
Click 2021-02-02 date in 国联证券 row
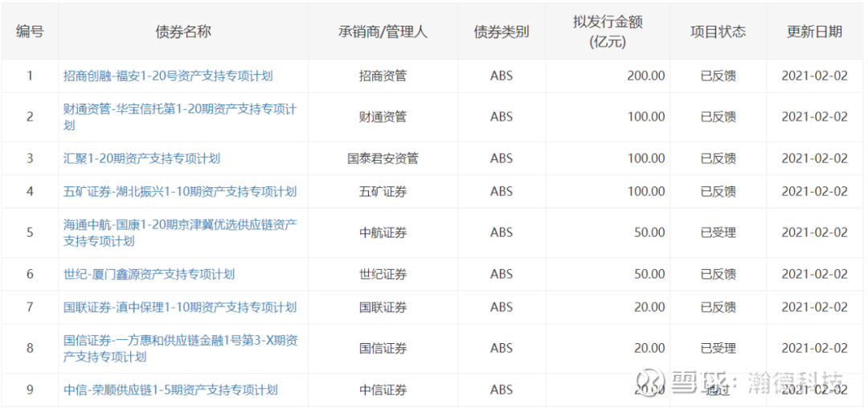click(x=814, y=307)
